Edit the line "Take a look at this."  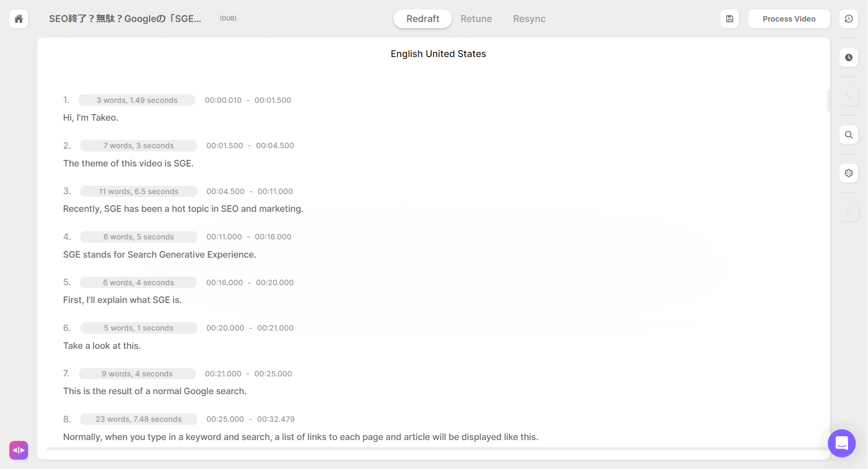[102, 346]
